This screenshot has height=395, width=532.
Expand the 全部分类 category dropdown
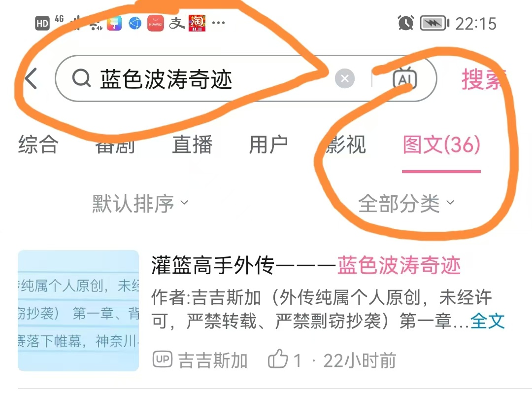click(x=406, y=203)
